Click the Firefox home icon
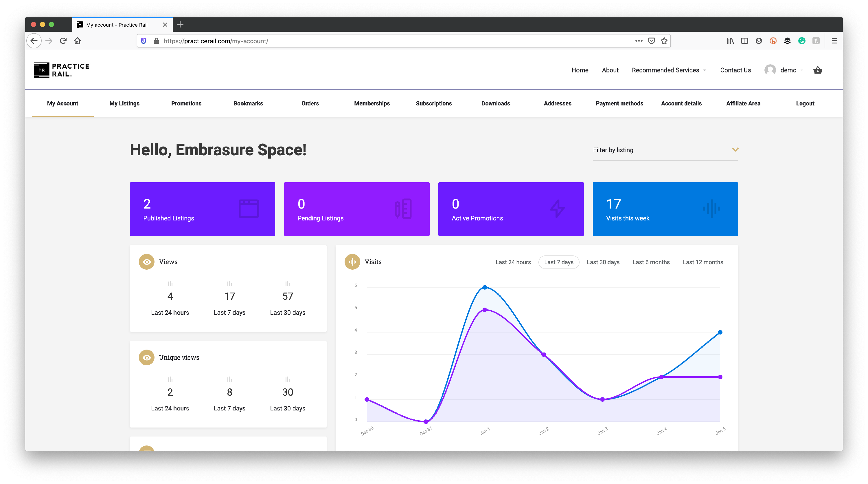 pos(78,41)
